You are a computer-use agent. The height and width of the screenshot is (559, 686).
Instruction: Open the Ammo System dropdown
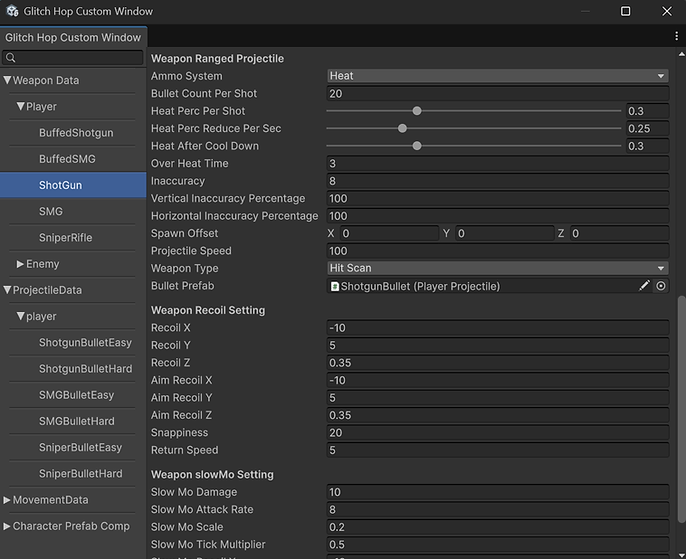[x=497, y=76]
